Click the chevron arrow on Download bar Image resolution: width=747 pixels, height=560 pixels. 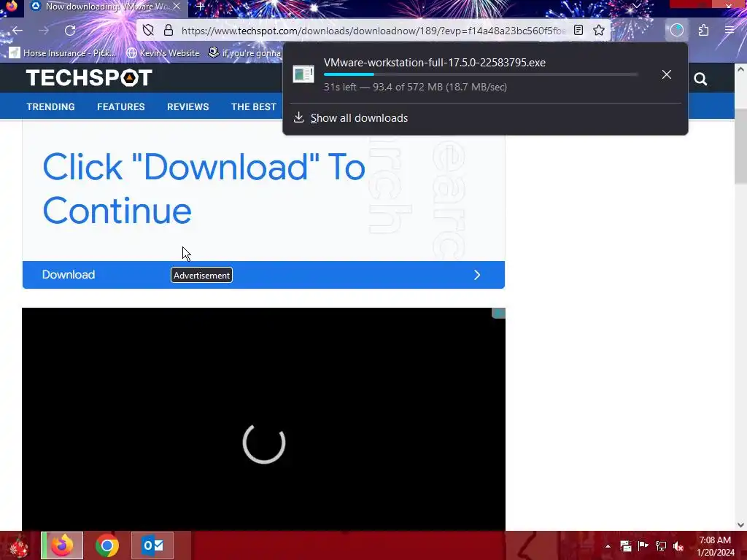[x=477, y=275]
